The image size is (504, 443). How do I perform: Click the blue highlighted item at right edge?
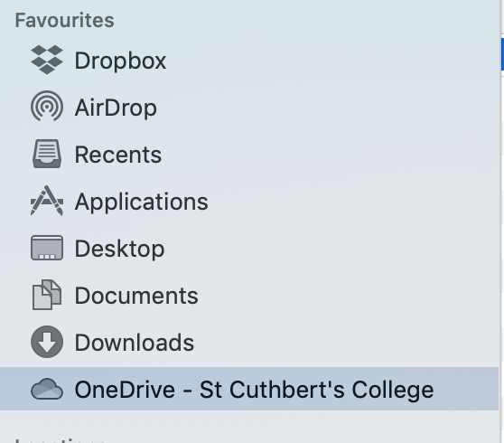tap(502, 54)
